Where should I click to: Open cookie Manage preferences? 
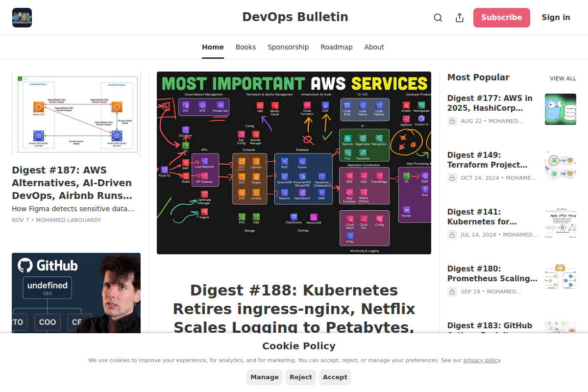264,377
